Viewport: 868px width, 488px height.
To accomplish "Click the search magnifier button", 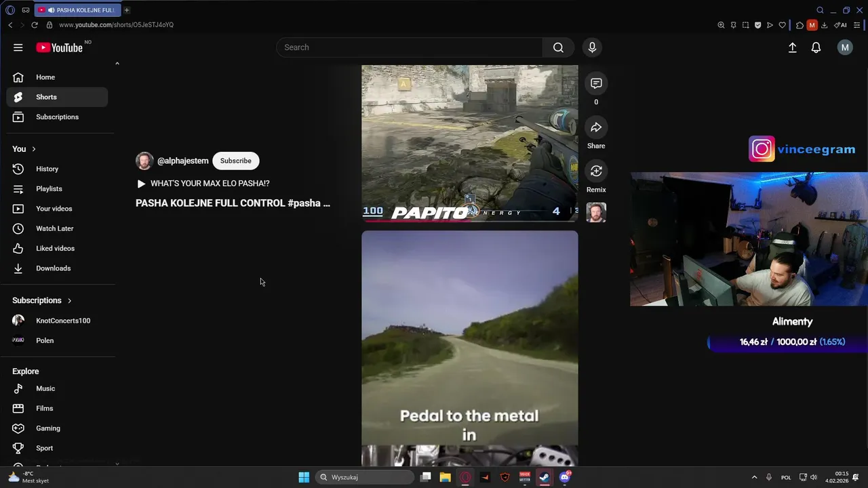I will [x=558, y=47].
